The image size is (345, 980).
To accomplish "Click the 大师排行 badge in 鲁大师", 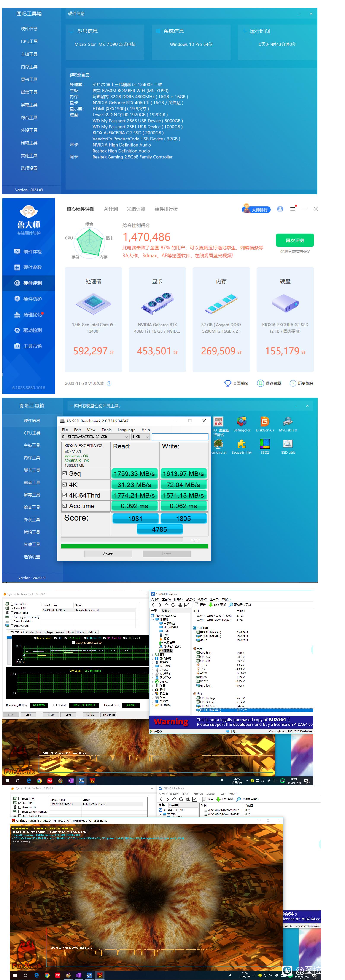I will (256, 209).
